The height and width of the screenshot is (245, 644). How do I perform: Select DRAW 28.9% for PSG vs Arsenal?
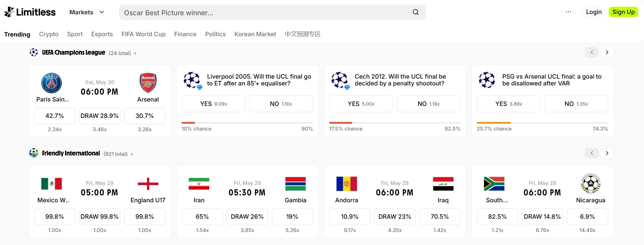pos(100,116)
